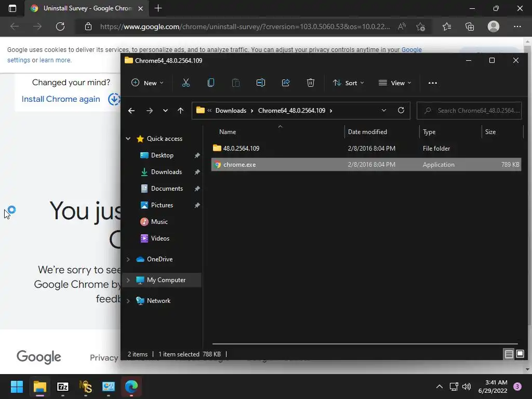Click the Paste icon in Explorer toolbar
Screen dimensions: 532x399
pyautogui.click(x=235, y=83)
